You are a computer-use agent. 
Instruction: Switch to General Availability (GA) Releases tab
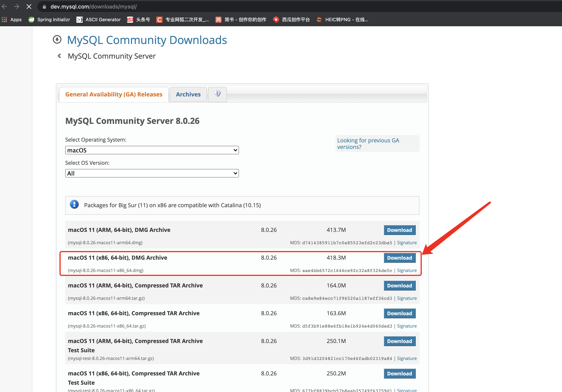pyautogui.click(x=114, y=94)
